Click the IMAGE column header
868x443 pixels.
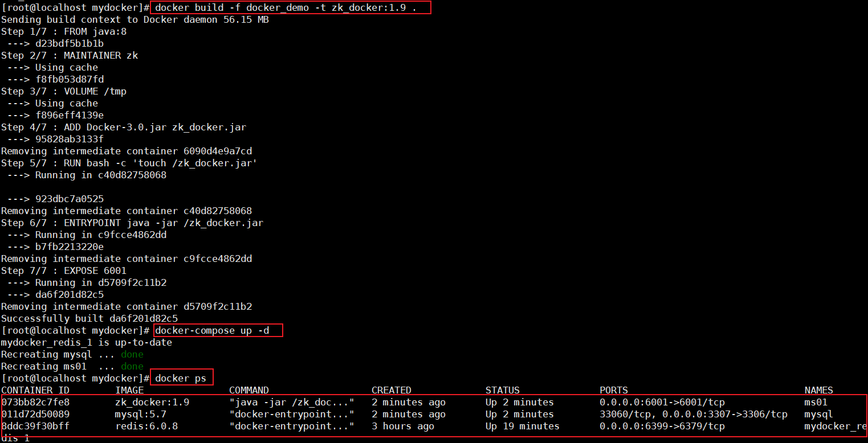point(129,391)
